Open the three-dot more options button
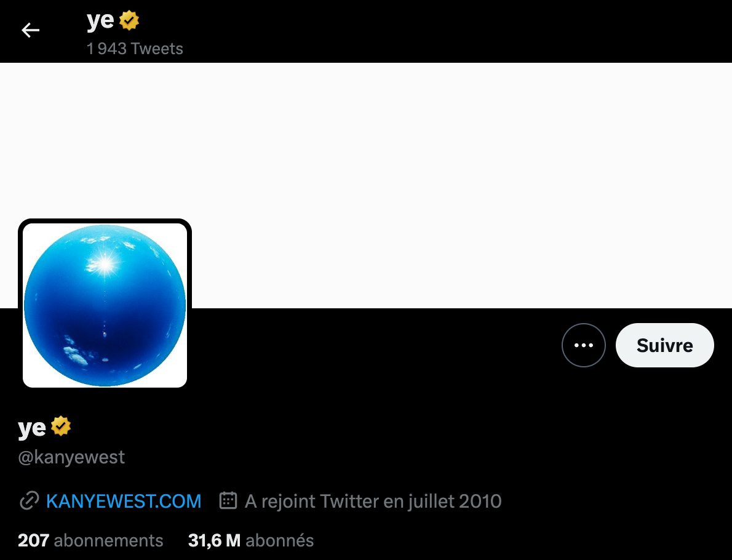The height and width of the screenshot is (560, 732). click(584, 345)
